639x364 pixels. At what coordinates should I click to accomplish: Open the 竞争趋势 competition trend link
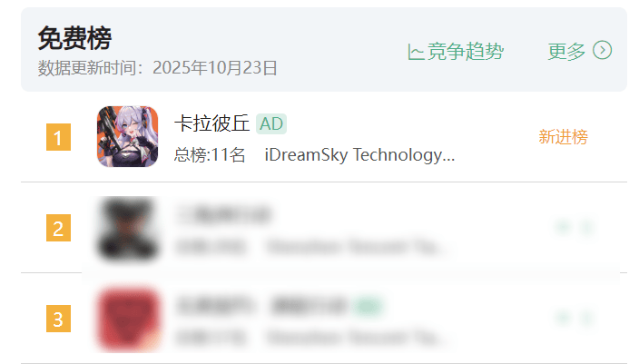pyautogui.click(x=456, y=52)
